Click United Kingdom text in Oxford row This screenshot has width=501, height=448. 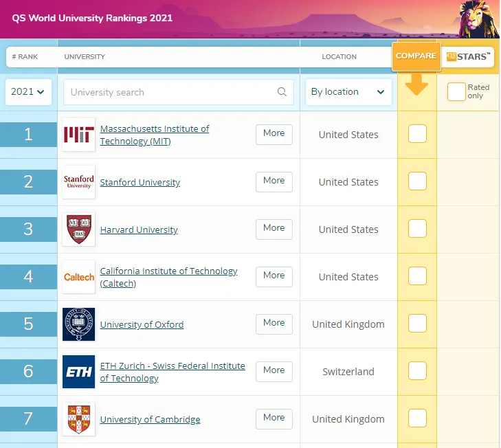(x=348, y=324)
